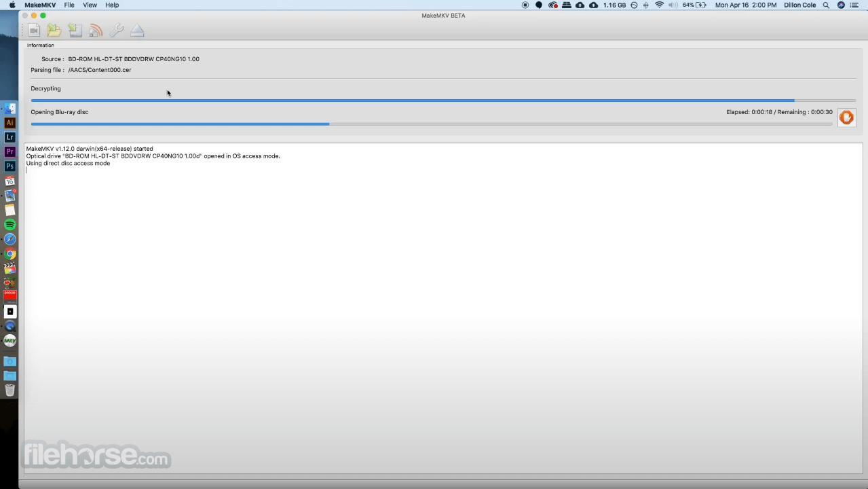Click the 'Opening Blu-ray disc' status label

[x=59, y=112]
